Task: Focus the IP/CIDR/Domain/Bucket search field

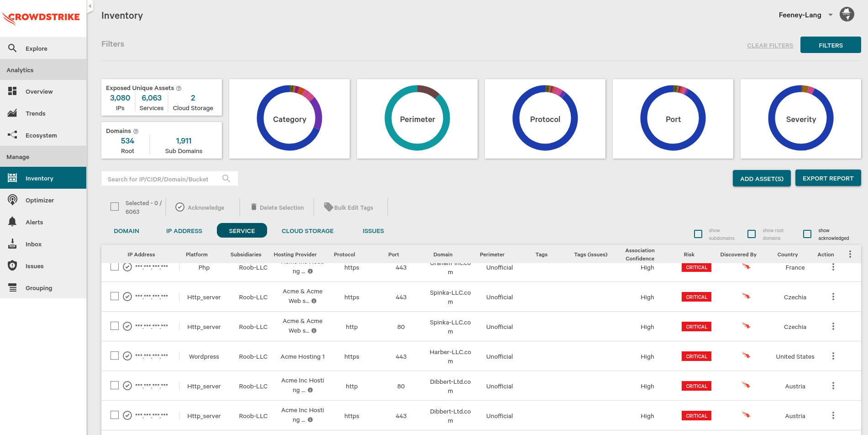Action: [x=169, y=179]
